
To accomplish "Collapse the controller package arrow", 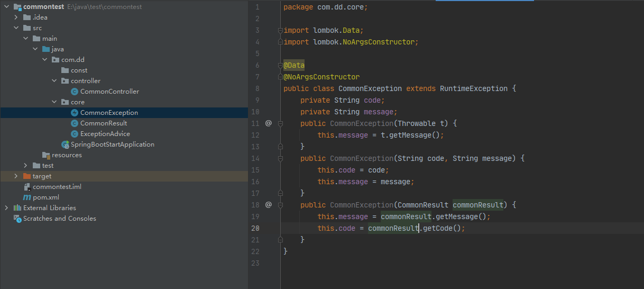I will coord(54,81).
